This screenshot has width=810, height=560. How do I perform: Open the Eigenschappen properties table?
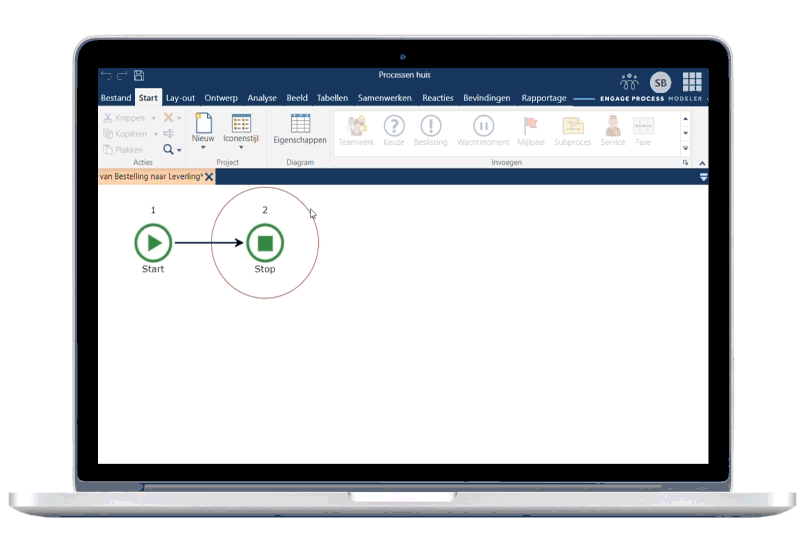[x=300, y=129]
